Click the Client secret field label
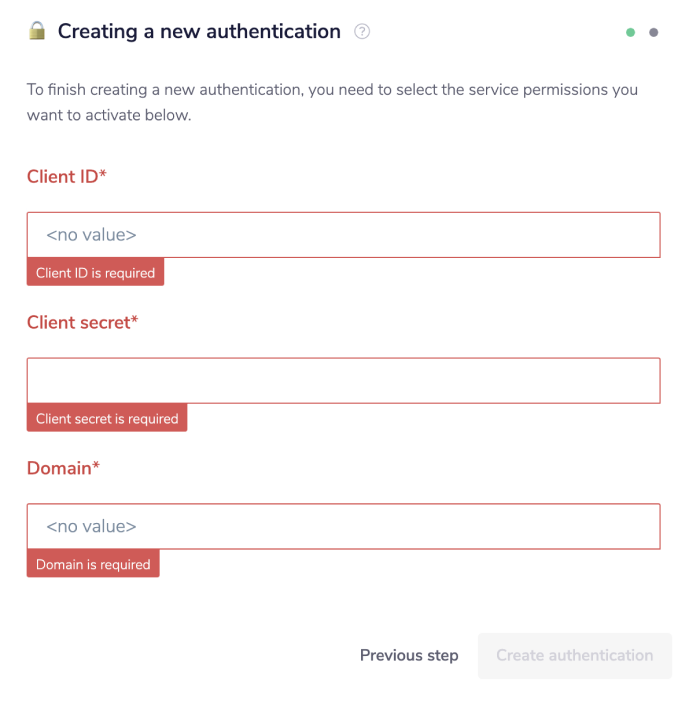This screenshot has height=703, width=700. click(x=79, y=322)
